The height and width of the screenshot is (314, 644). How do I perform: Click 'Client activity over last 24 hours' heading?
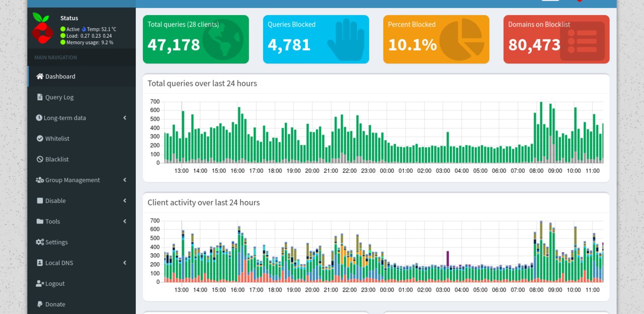point(204,202)
